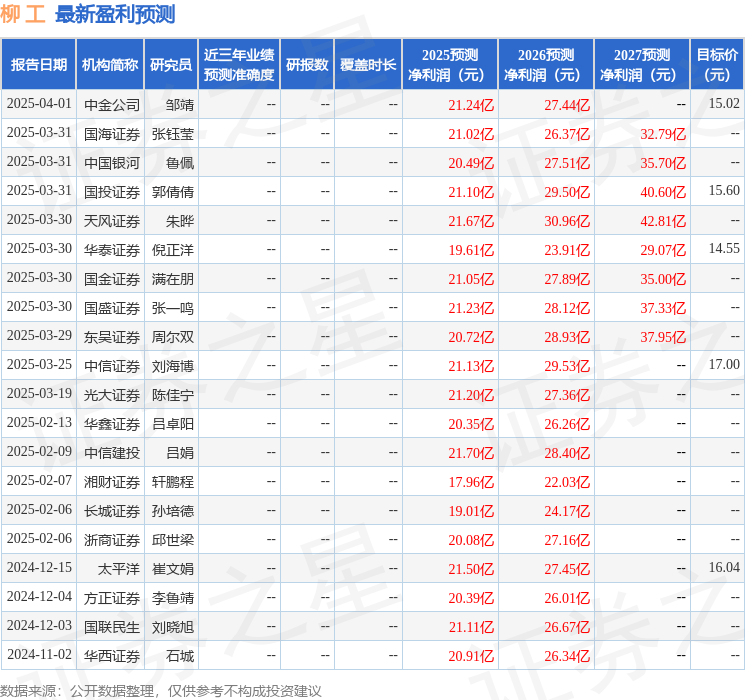This screenshot has width=745, height=700.
Task: Click analyst name 孙培德
Action: pos(173,511)
